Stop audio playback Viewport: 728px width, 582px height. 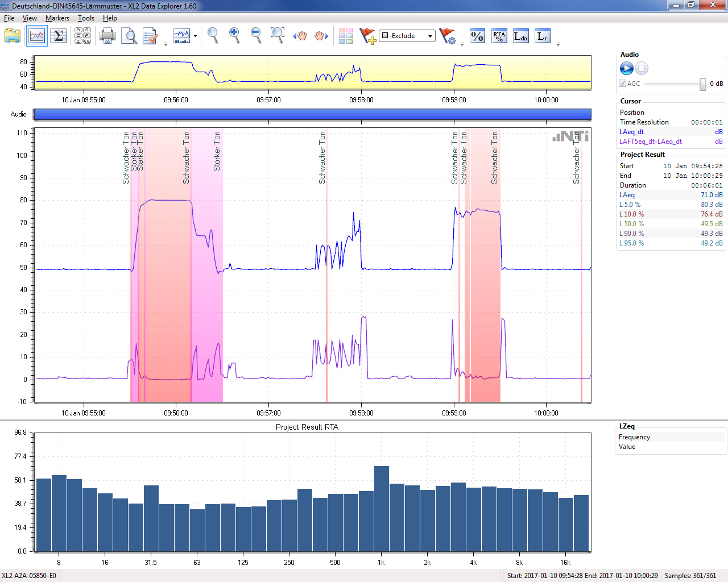click(x=642, y=69)
